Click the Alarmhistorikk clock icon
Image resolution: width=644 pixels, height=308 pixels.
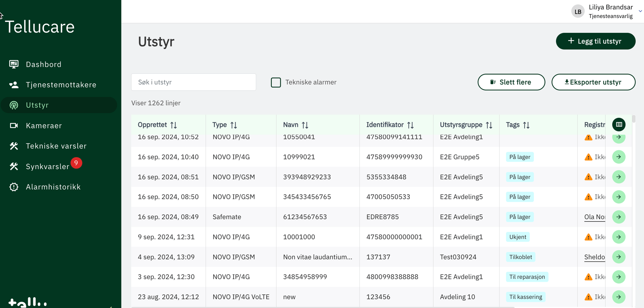[x=14, y=187]
